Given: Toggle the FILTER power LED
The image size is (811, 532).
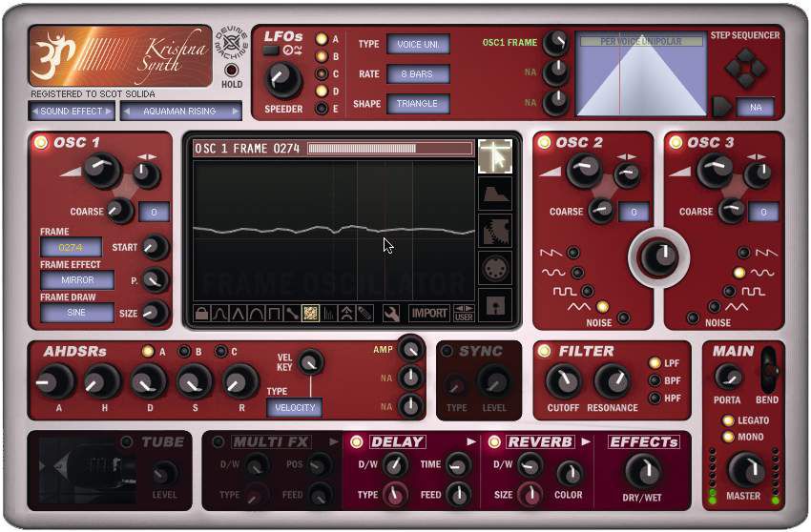Looking at the screenshot, I should coord(544,351).
